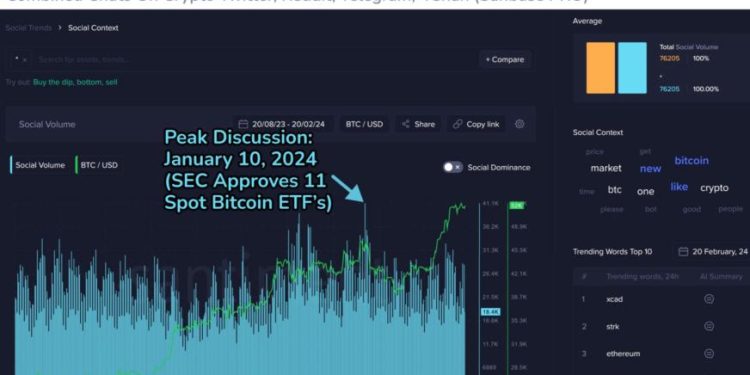This screenshot has height=375, width=750.
Task: Click the Trending Words Top 10 heading
Action: click(x=612, y=252)
